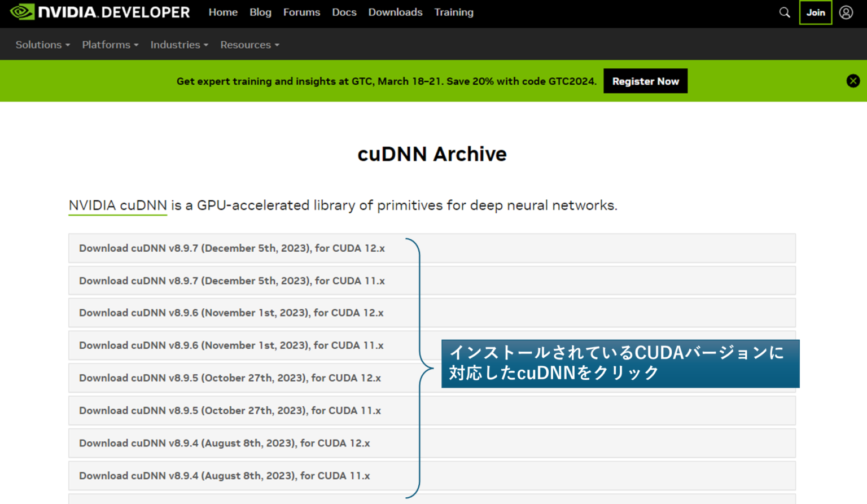Follow the NVIDIA cuDNN link
867x504 pixels.
tap(117, 205)
